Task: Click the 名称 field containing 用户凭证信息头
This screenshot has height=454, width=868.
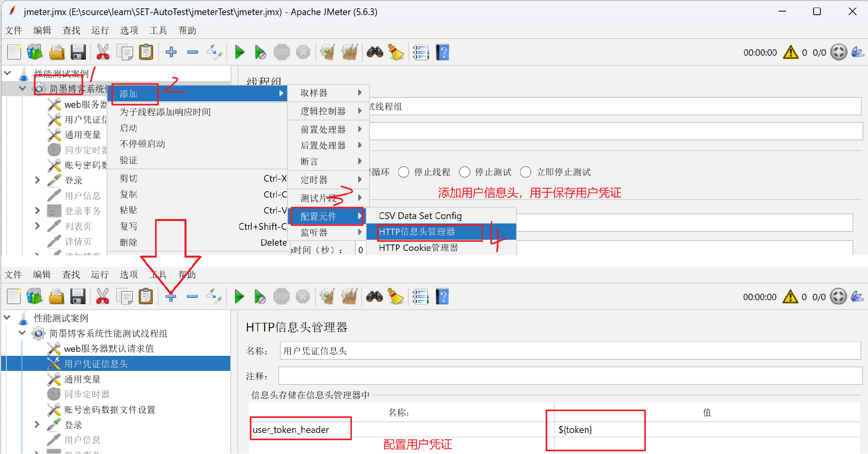Action: click(571, 351)
